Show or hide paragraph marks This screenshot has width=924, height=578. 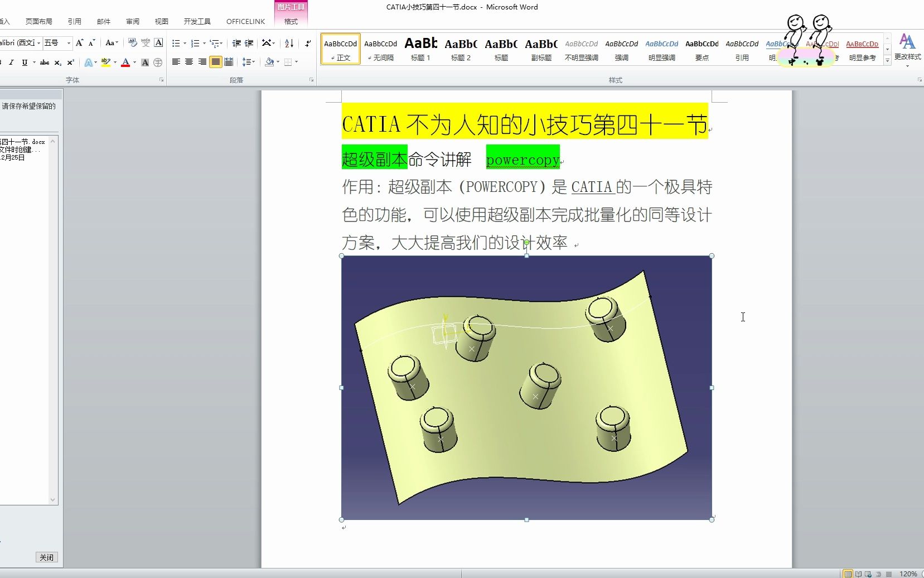coord(308,43)
